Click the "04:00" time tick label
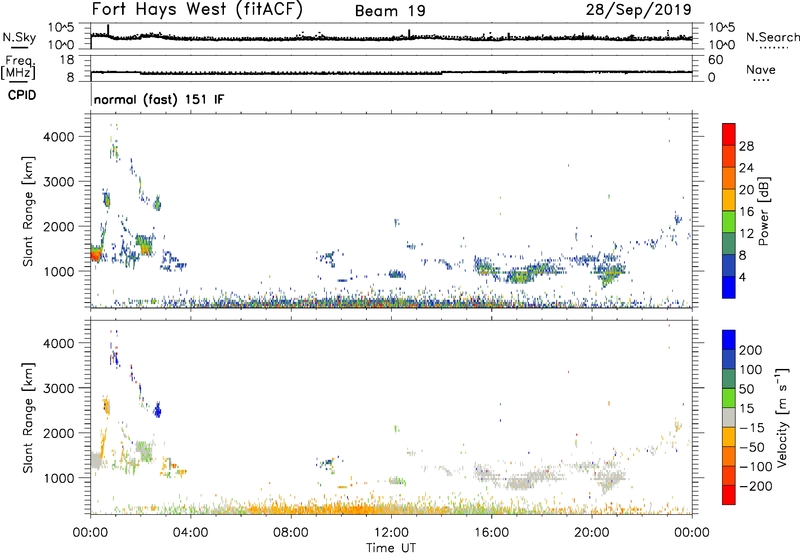 (x=190, y=533)
